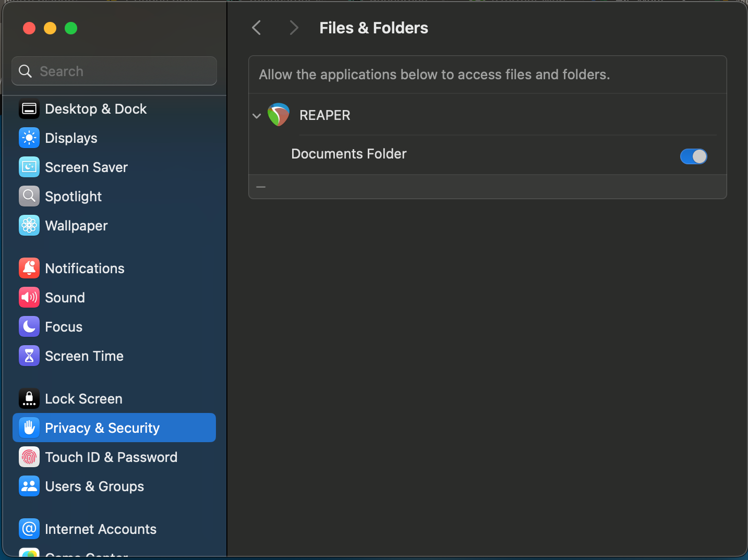Select Lock Screen in sidebar
The height and width of the screenshot is (560, 748).
click(x=83, y=399)
